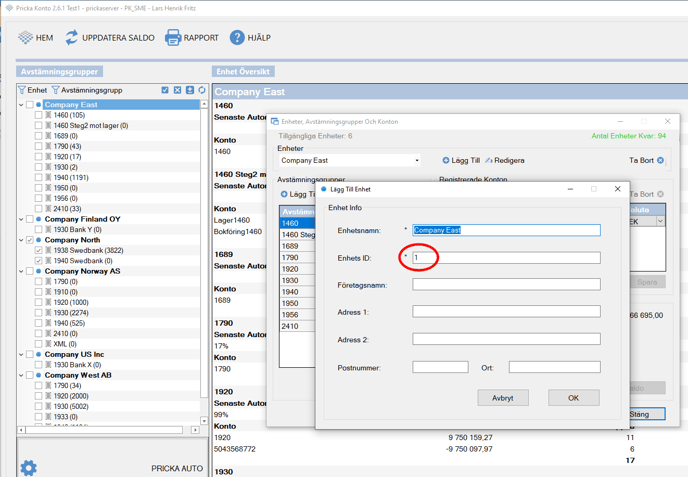Screen dimensions: 688x477
Task: Select the Enhet Översikt panel tab
Action: click(x=243, y=72)
